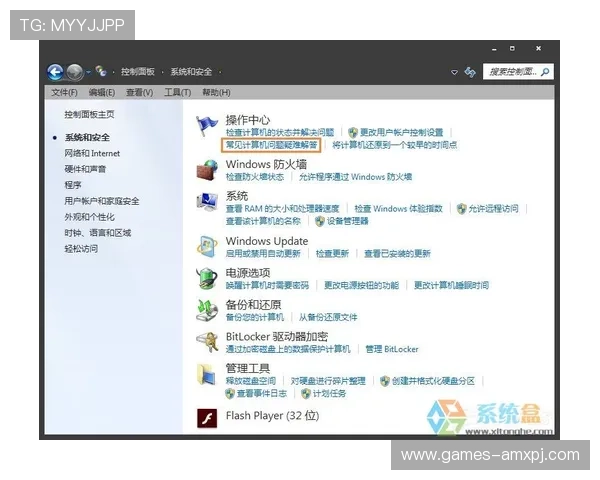Open 用户帐户和家庭安全 category
Image resolution: width=600 pixels, height=480 pixels.
point(102,201)
